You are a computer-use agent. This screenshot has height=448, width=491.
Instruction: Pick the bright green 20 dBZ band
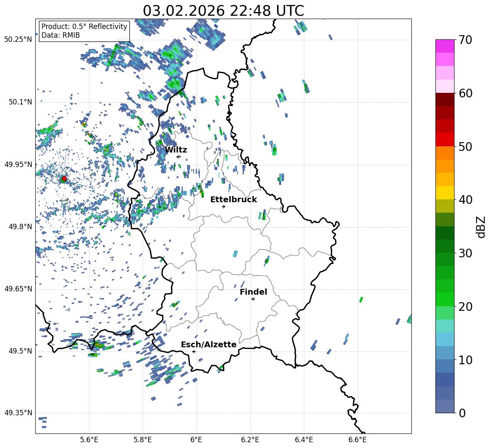445,299
